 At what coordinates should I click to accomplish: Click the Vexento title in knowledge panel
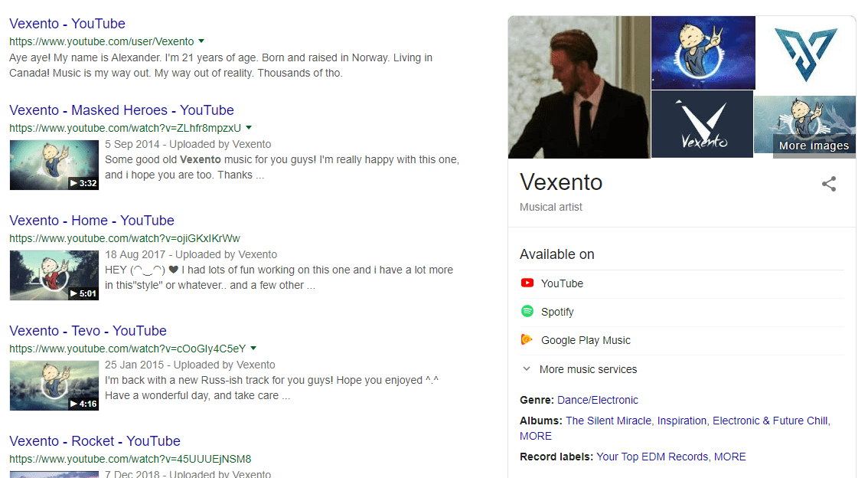coord(561,182)
